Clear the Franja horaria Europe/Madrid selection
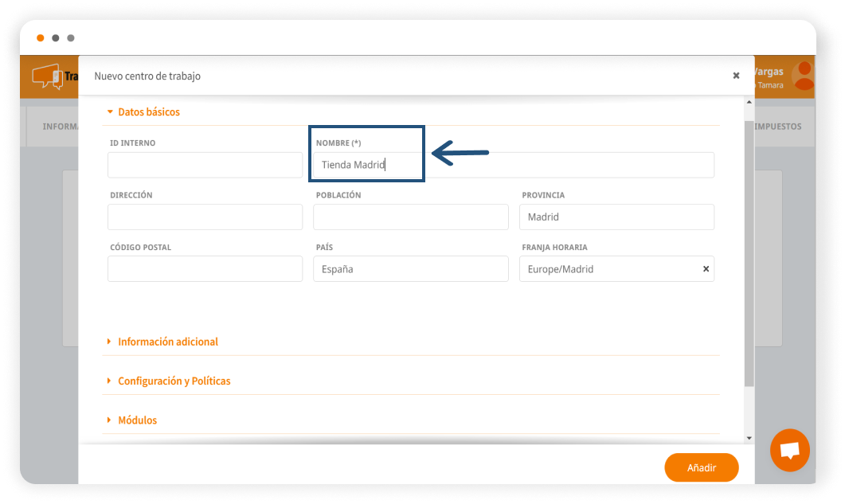Viewport: 845px width, 504px height. pyautogui.click(x=706, y=269)
